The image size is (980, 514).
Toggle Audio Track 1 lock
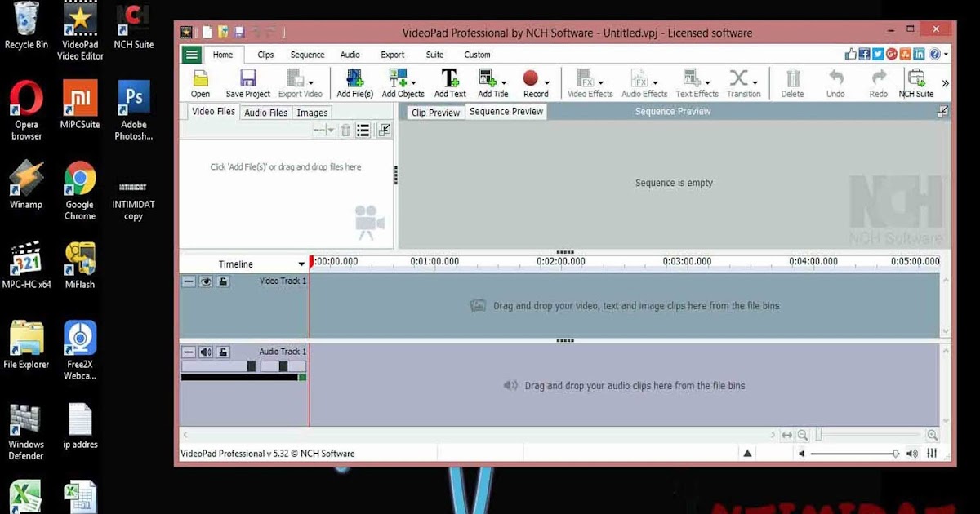223,352
